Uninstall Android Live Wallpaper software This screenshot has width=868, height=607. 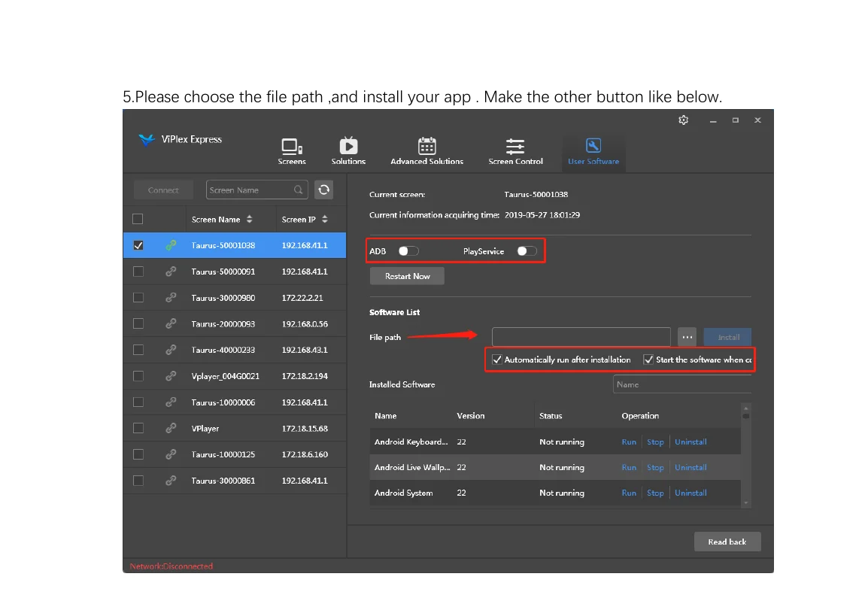coord(690,467)
